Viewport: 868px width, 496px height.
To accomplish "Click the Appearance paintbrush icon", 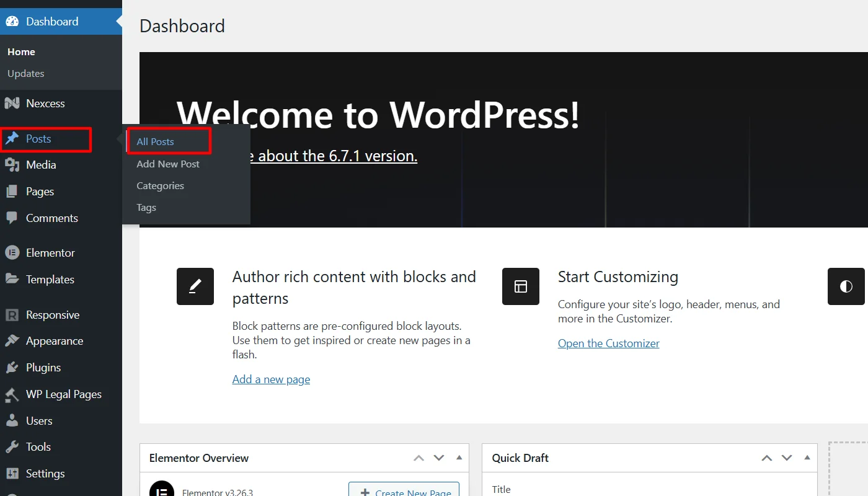I will (x=12, y=341).
